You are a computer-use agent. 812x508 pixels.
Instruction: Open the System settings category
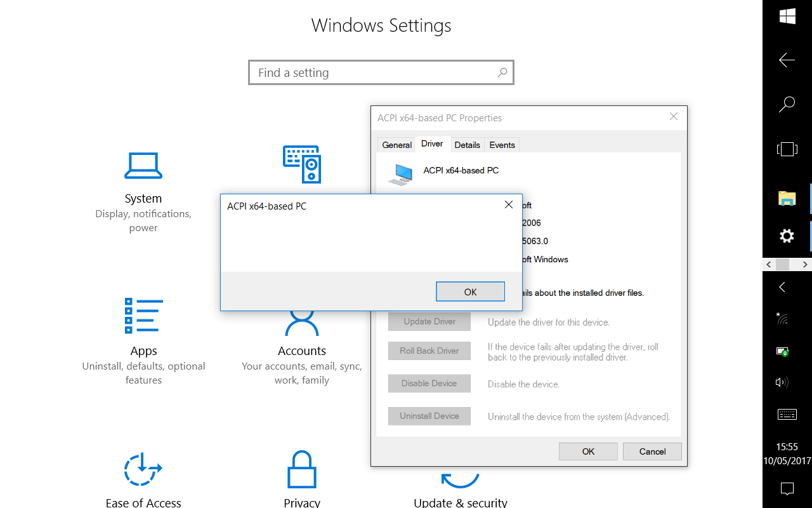[x=143, y=190]
